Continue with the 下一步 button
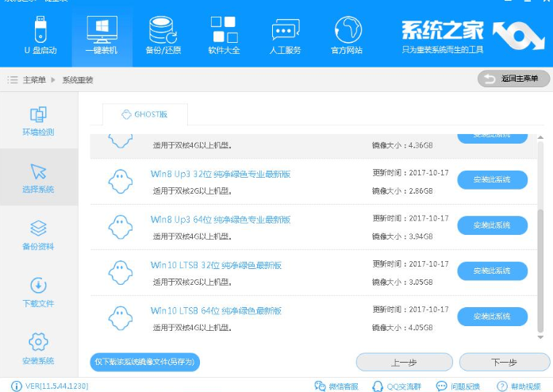553x392 pixels. pyautogui.click(x=505, y=362)
